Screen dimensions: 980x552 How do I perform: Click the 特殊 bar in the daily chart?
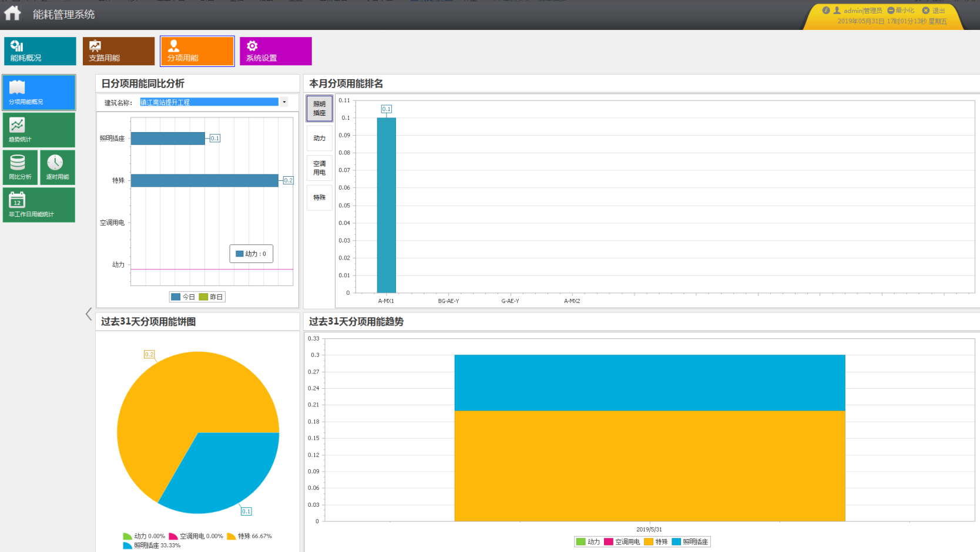point(204,180)
